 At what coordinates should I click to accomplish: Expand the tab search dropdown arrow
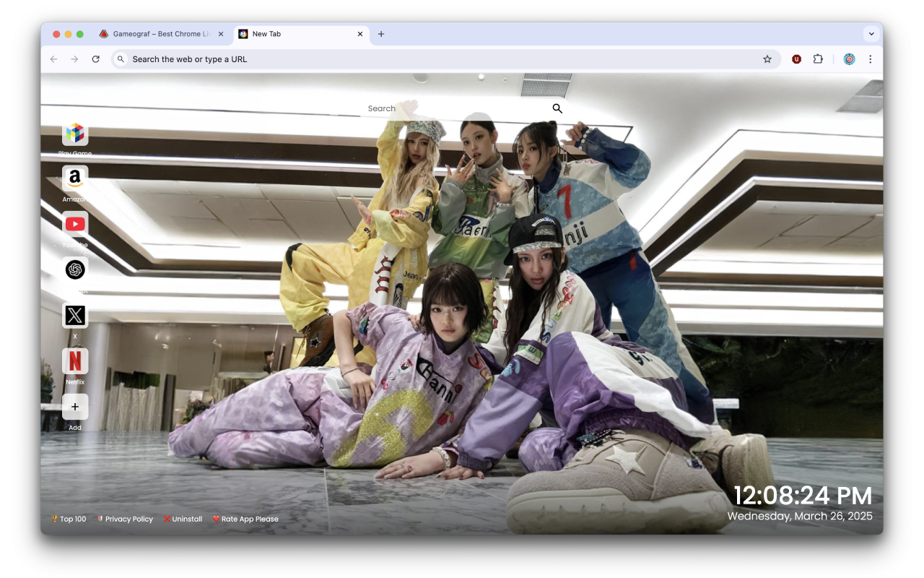coord(871,34)
